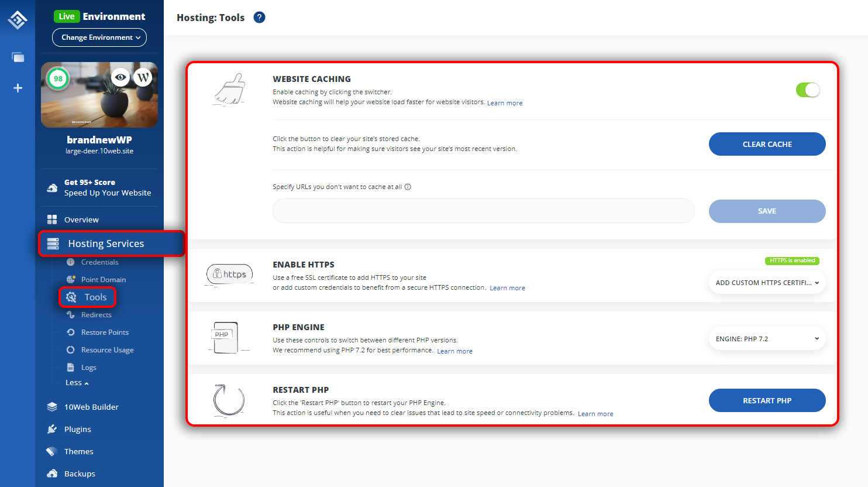Click the Speed Up Your Website link
The height and width of the screenshot is (487, 868).
pos(108,193)
